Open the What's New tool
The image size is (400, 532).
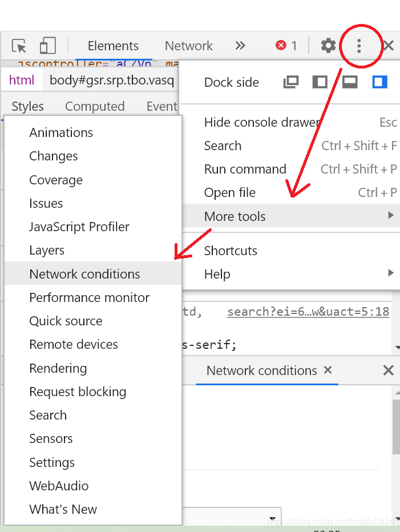click(x=93, y=509)
